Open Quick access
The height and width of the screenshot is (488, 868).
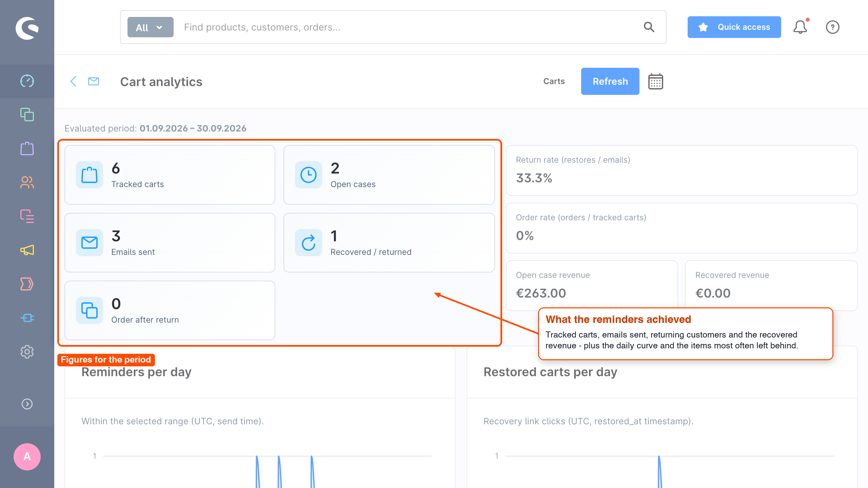click(734, 27)
